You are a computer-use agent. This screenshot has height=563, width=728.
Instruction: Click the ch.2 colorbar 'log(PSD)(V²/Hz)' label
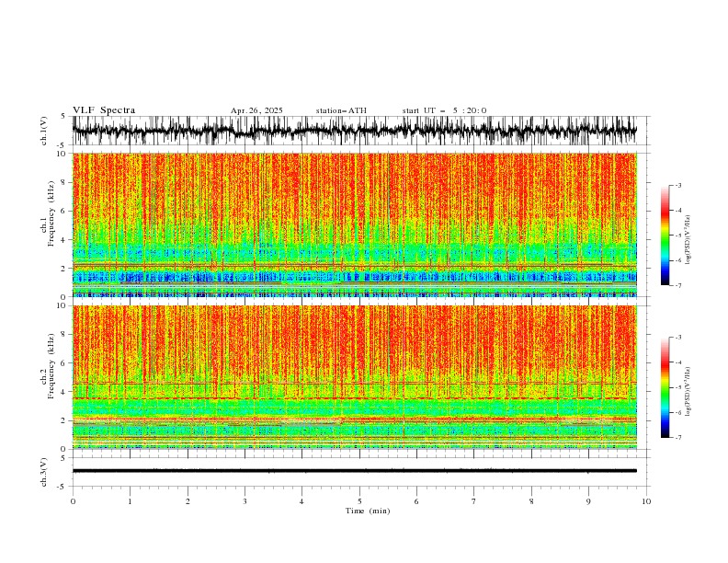click(x=688, y=392)
